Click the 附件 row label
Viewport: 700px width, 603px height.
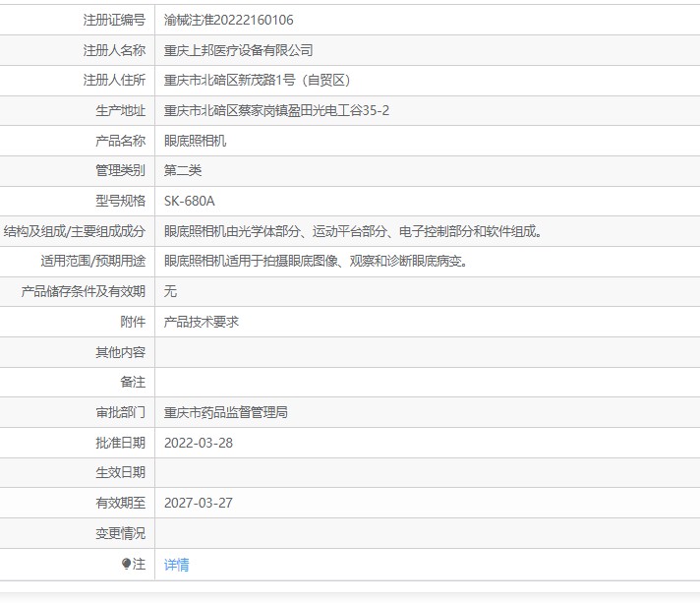(133, 322)
